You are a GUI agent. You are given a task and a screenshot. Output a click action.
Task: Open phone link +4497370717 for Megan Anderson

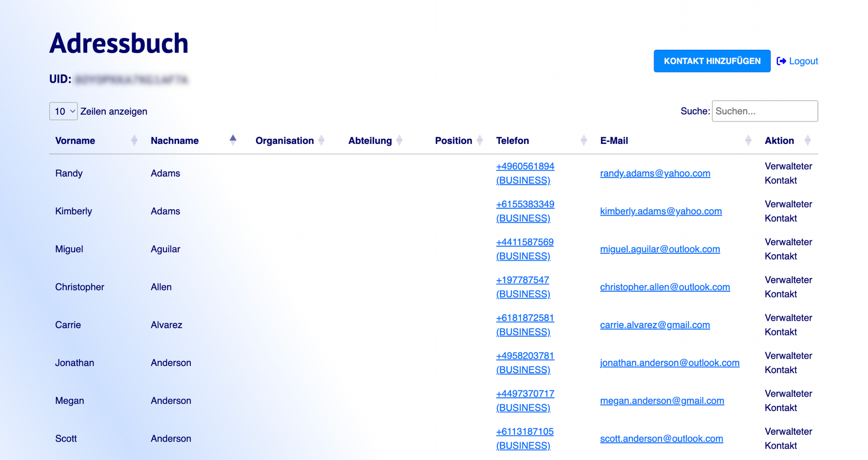point(525,401)
